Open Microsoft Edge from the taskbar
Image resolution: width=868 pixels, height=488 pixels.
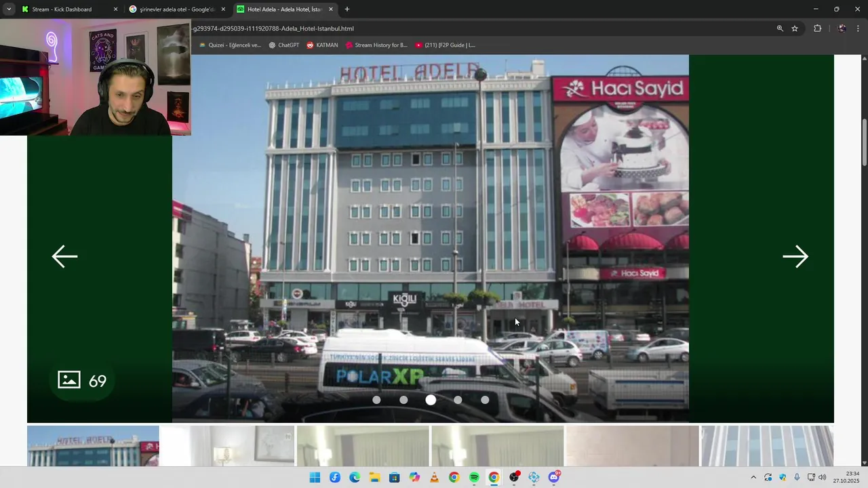click(355, 477)
